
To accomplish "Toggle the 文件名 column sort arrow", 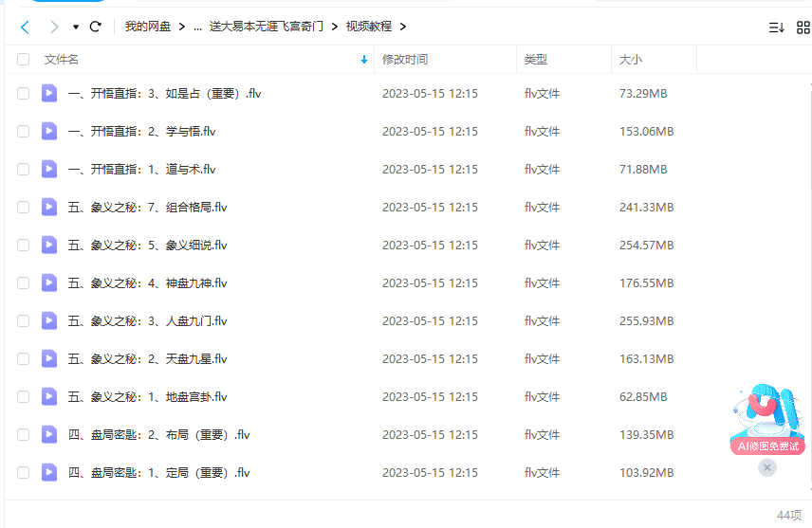I will click(x=364, y=60).
